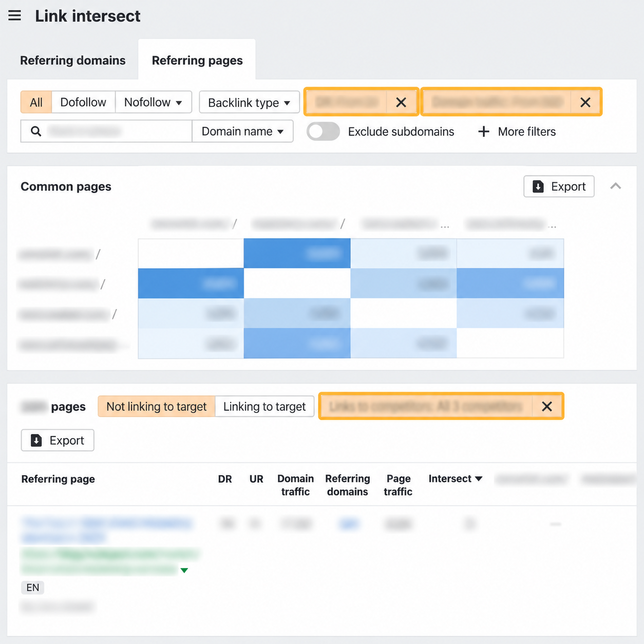Export the pages list
Viewport: 644px width, 644px height.
coord(58,440)
